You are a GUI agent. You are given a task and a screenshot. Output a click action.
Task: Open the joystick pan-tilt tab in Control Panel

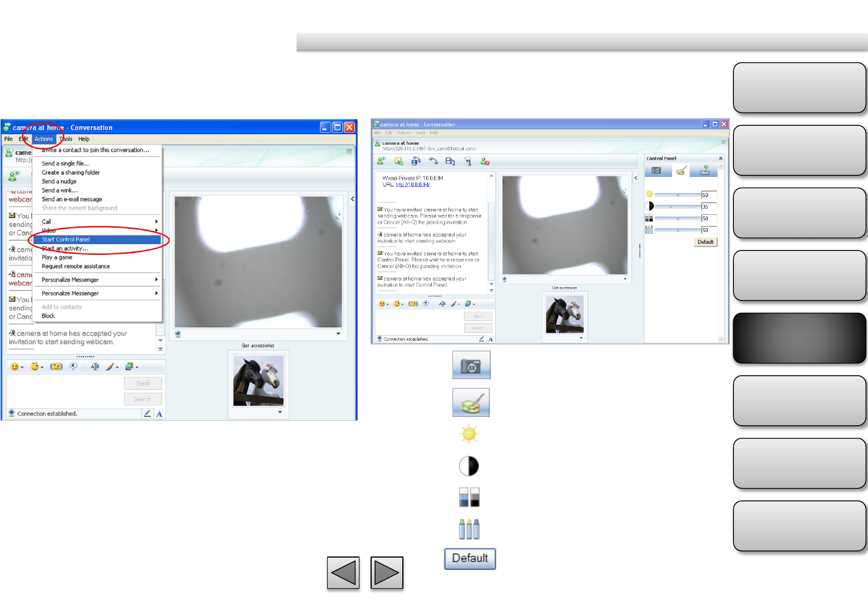tap(704, 170)
